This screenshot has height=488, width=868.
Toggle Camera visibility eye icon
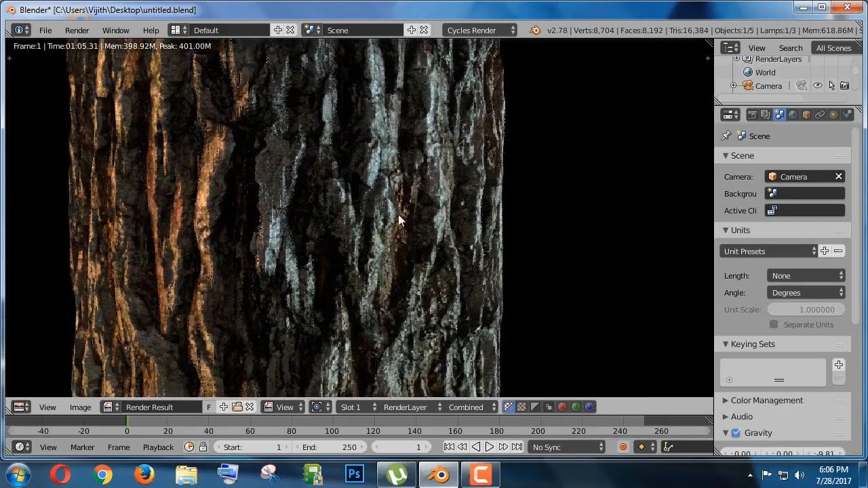818,85
